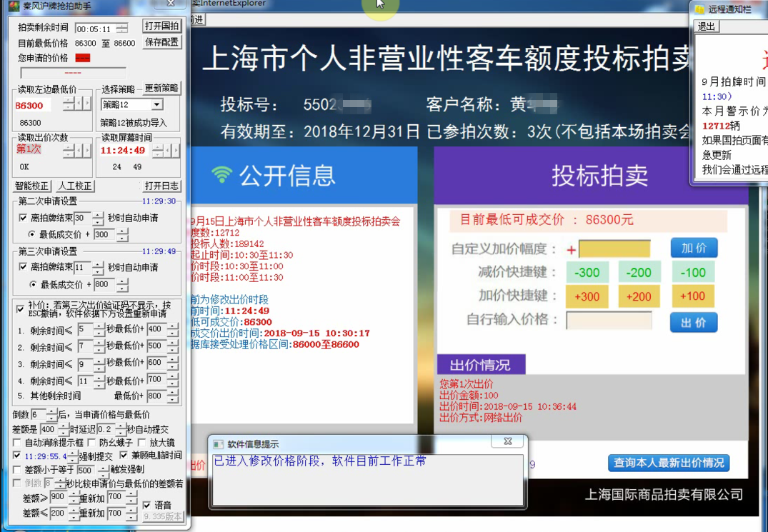Click spinner for row 3 最低价+ 600 value
Image resolution: width=768 pixels, height=532 pixels.
point(172,363)
